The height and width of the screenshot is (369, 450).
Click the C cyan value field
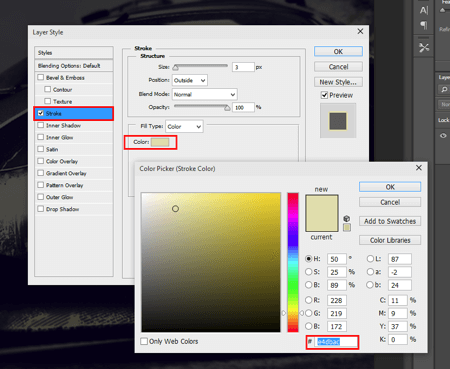click(x=398, y=300)
